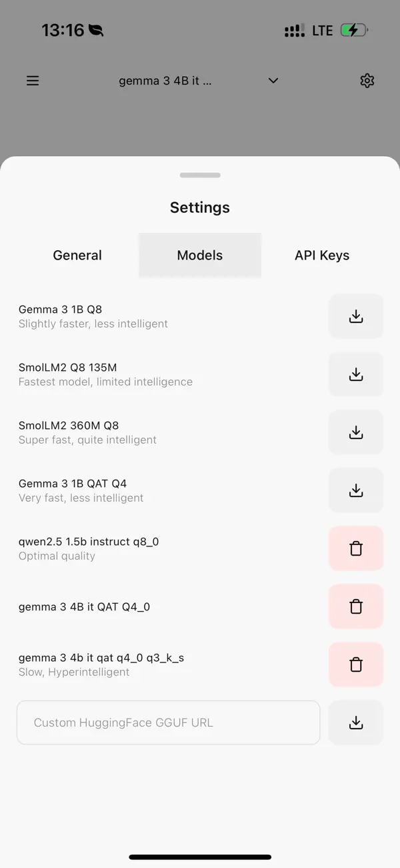Open settings via the gear icon
Screen dimensions: 400x868
(367, 81)
